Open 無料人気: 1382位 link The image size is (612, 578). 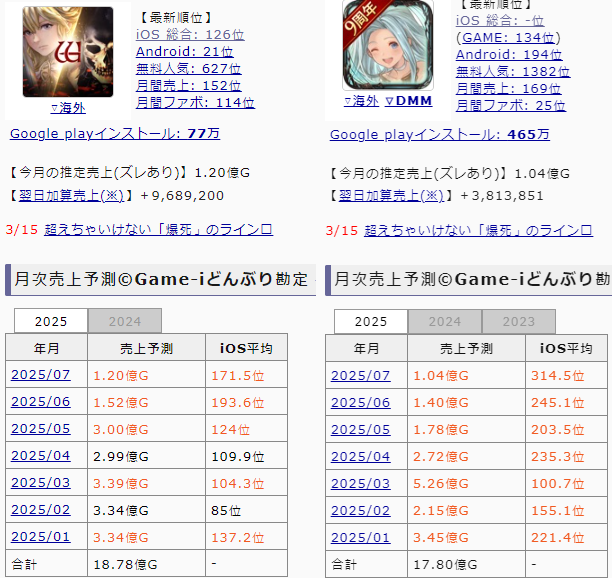click(513, 72)
